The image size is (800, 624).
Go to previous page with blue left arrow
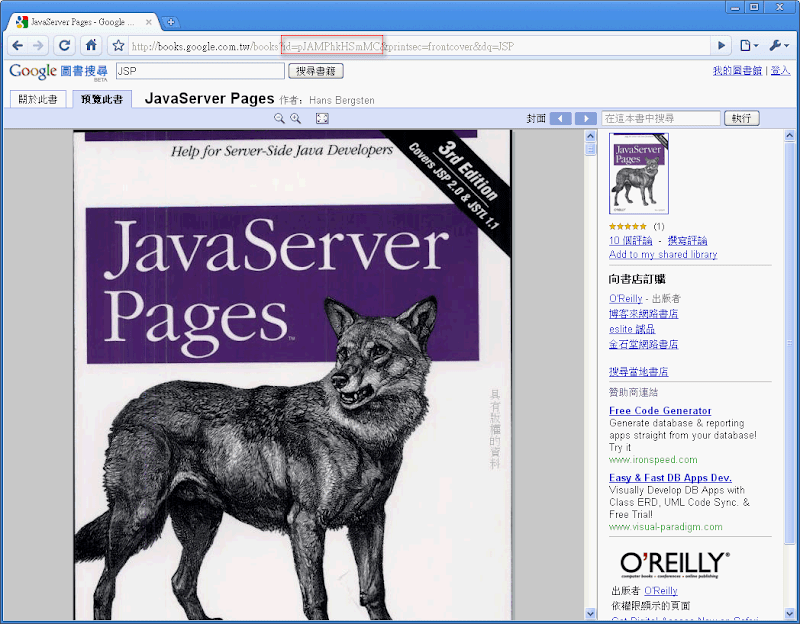click(x=560, y=118)
